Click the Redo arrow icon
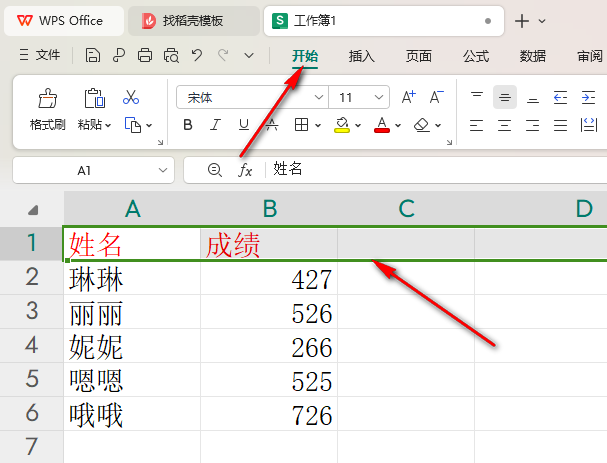Screen dimensions: 607x463 [x=223, y=55]
